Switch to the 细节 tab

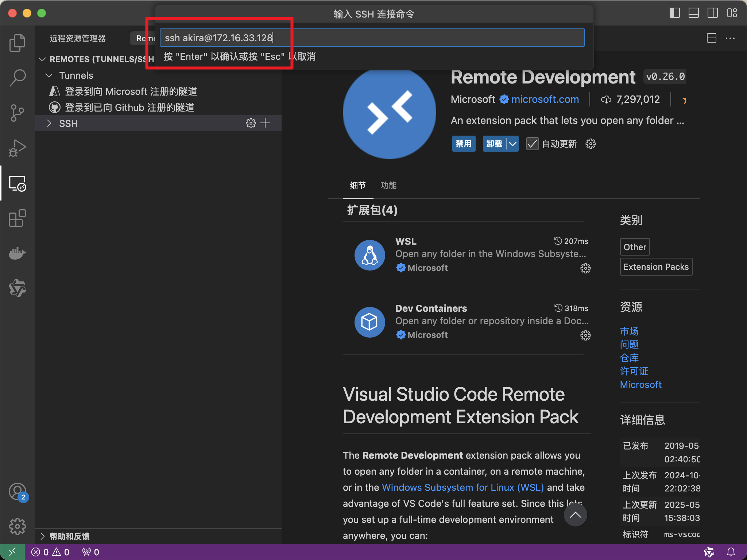[357, 185]
